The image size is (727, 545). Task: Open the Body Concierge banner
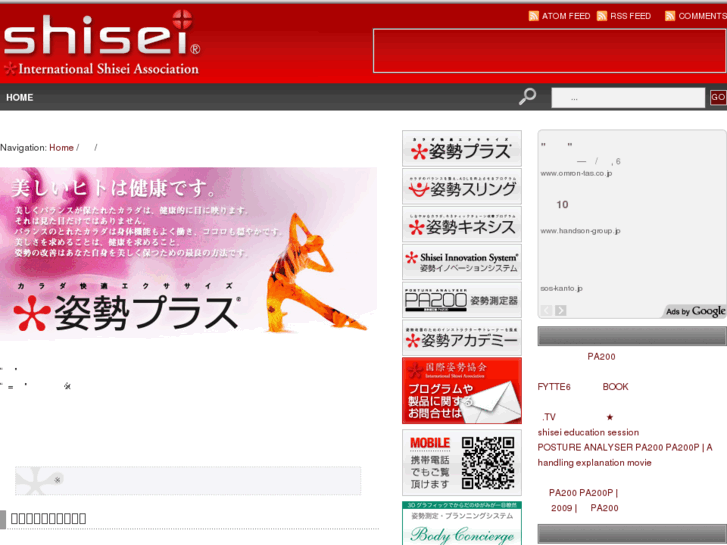[462, 523]
